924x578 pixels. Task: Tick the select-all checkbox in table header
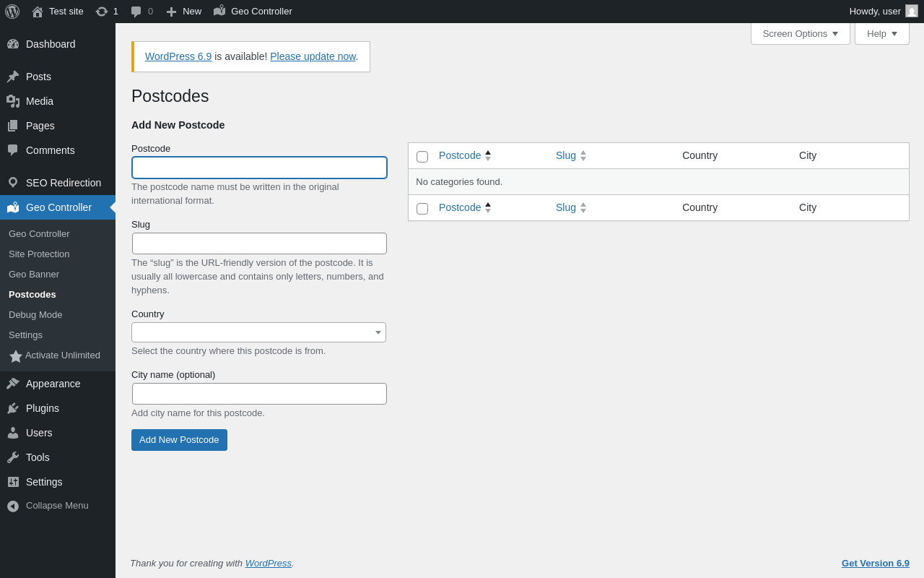click(422, 157)
